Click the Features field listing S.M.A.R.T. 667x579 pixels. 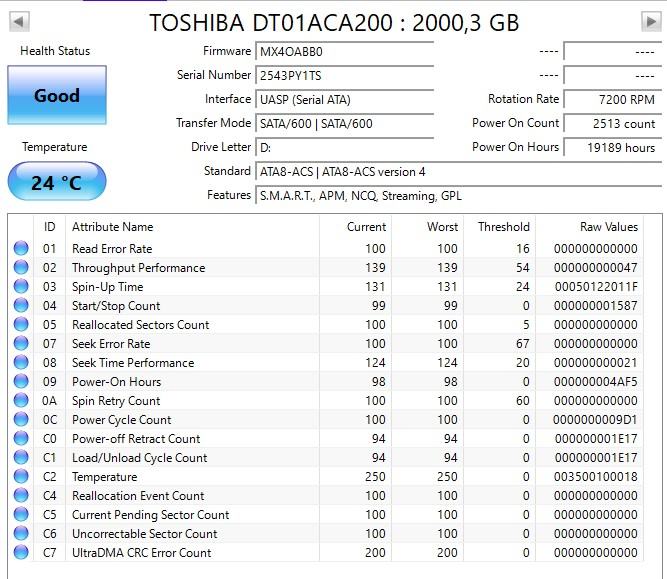click(450, 196)
